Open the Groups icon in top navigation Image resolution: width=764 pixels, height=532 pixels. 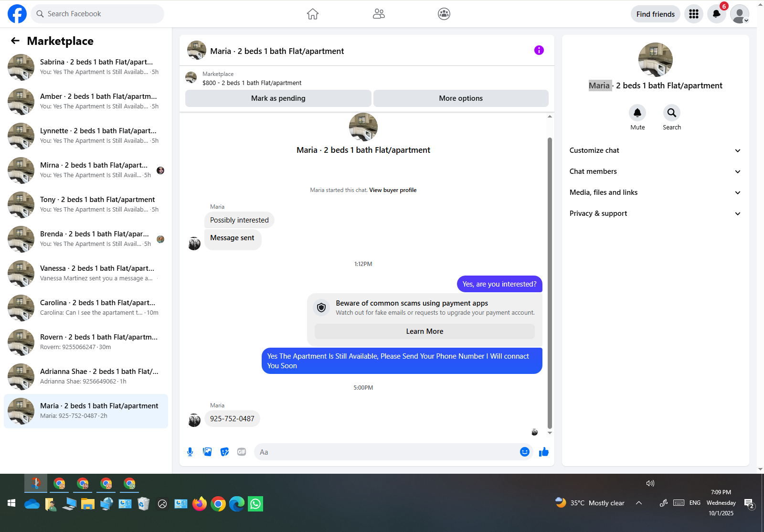444,14
